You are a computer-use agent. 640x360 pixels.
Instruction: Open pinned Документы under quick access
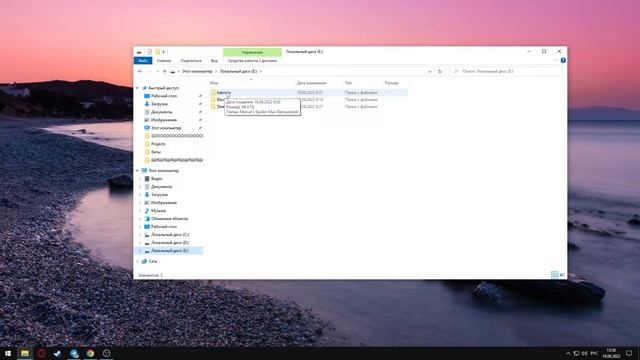pyautogui.click(x=162, y=112)
